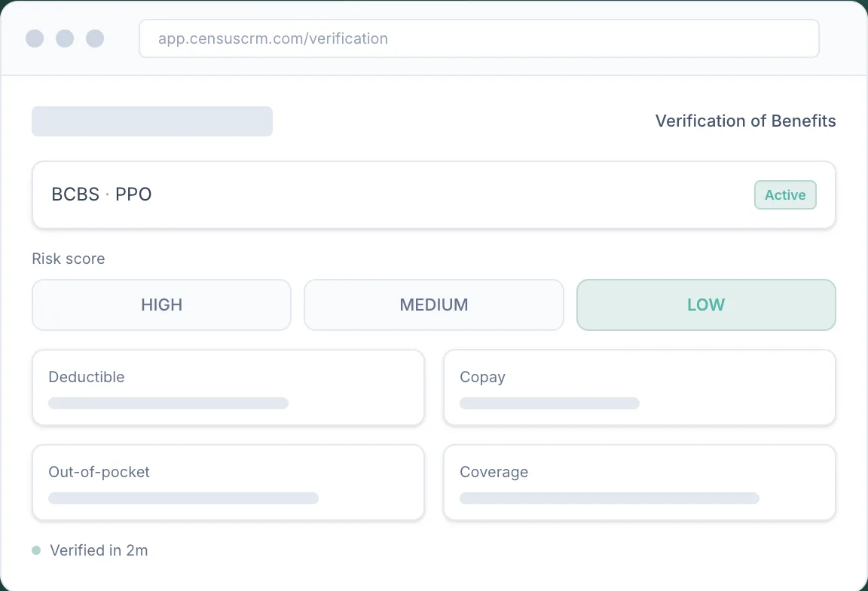This screenshot has width=868, height=591.
Task: Click the third window control dot
Action: pyautogui.click(x=95, y=38)
